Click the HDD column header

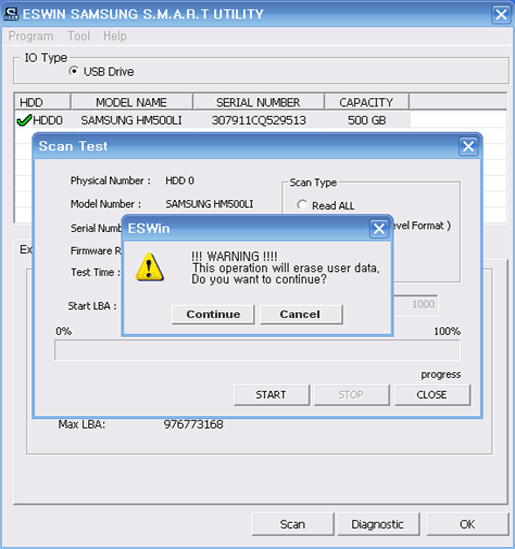pos(43,102)
